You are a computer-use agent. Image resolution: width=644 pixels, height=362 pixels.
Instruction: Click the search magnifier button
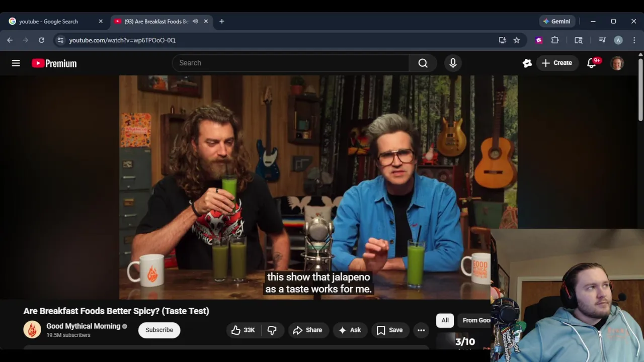click(x=423, y=63)
